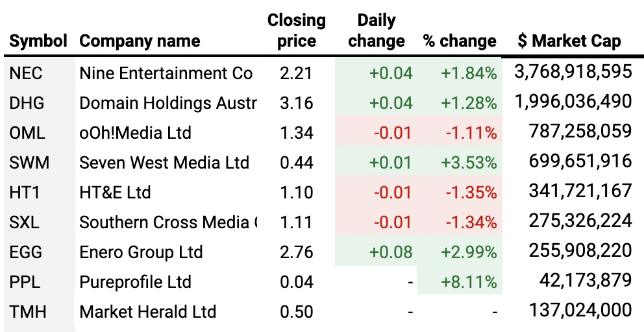Select HT&E Ltd closing price 1.10

tap(296, 193)
